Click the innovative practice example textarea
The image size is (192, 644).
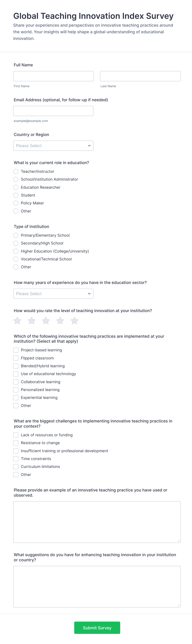tap(97, 522)
